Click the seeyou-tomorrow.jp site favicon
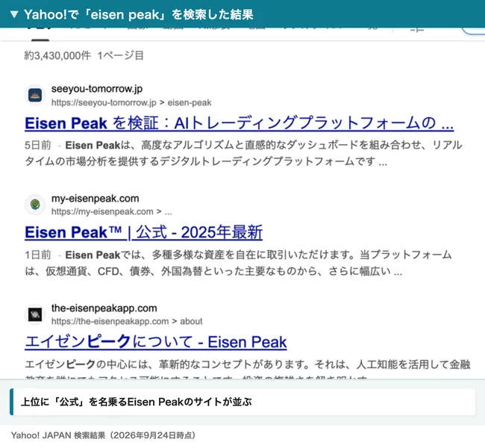This screenshot has width=485, height=448. 35,95
